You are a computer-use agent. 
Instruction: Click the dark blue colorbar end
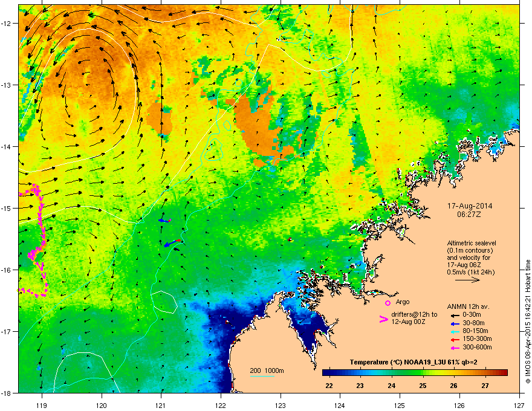(326, 373)
